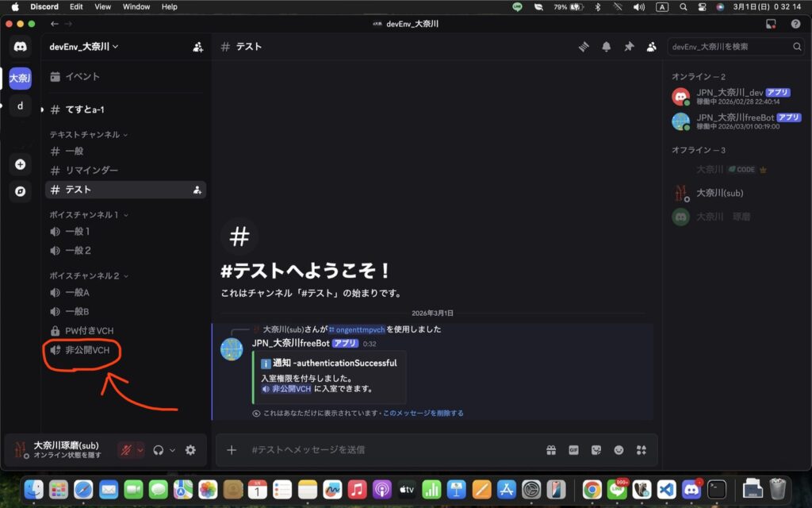
Task: Click the gift icon in message bar
Action: coord(551,450)
